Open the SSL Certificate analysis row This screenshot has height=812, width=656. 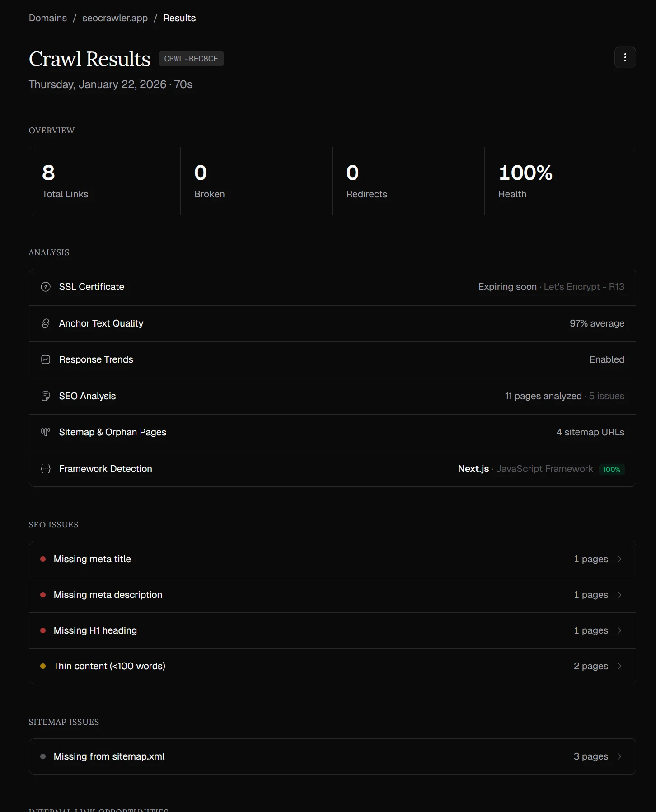tap(333, 287)
